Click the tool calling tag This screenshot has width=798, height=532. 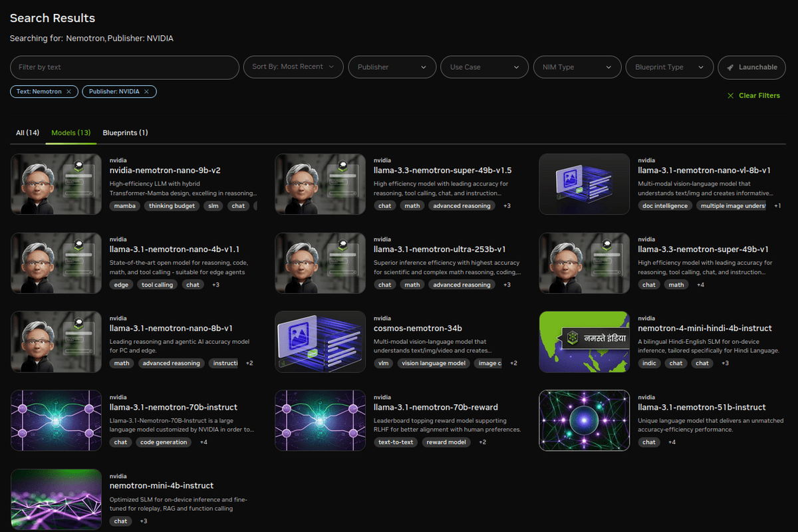(x=157, y=285)
